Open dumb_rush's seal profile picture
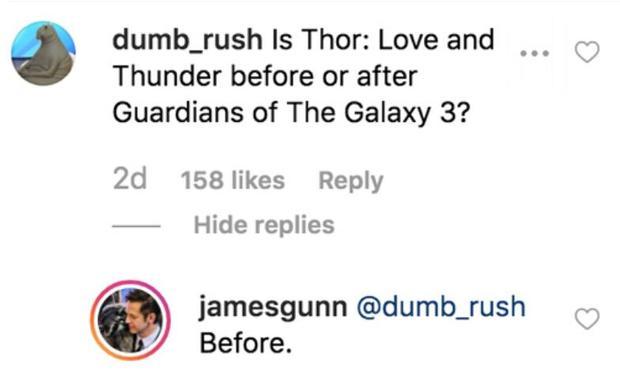This screenshot has height=386, width=620. point(43,53)
